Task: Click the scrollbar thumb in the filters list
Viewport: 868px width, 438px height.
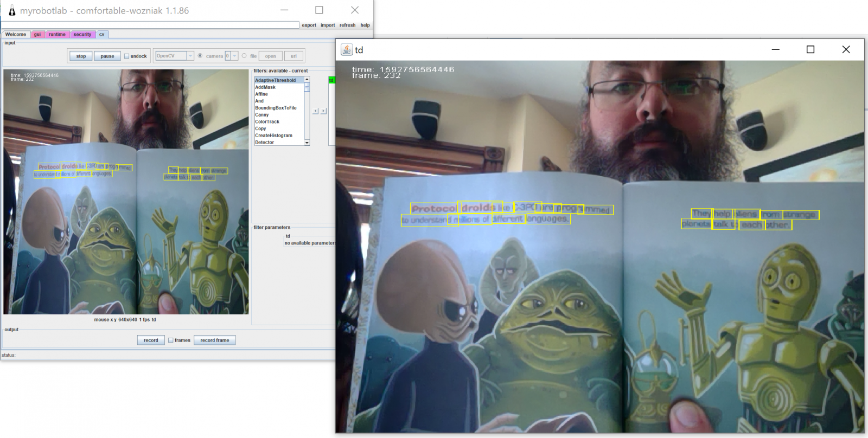Action: pyautogui.click(x=307, y=87)
